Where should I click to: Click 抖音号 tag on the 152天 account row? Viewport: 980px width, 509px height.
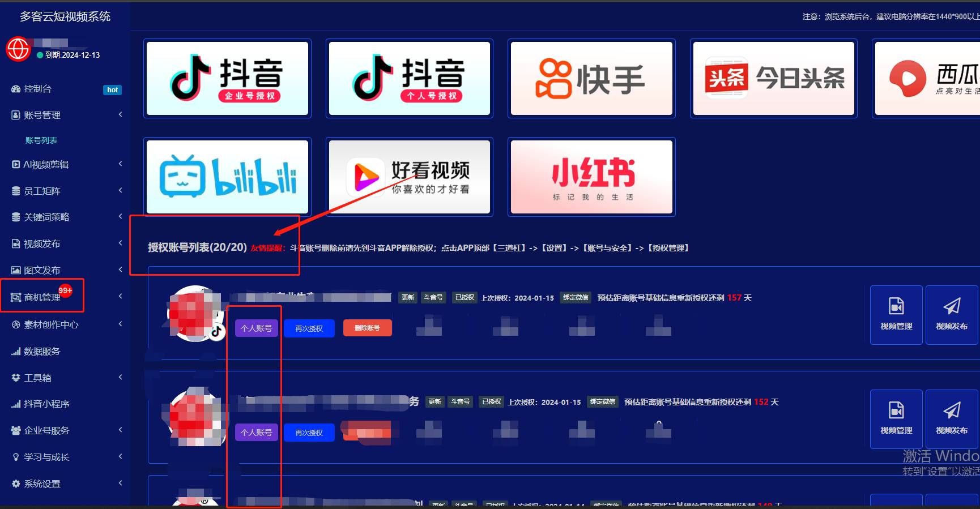pyautogui.click(x=460, y=401)
